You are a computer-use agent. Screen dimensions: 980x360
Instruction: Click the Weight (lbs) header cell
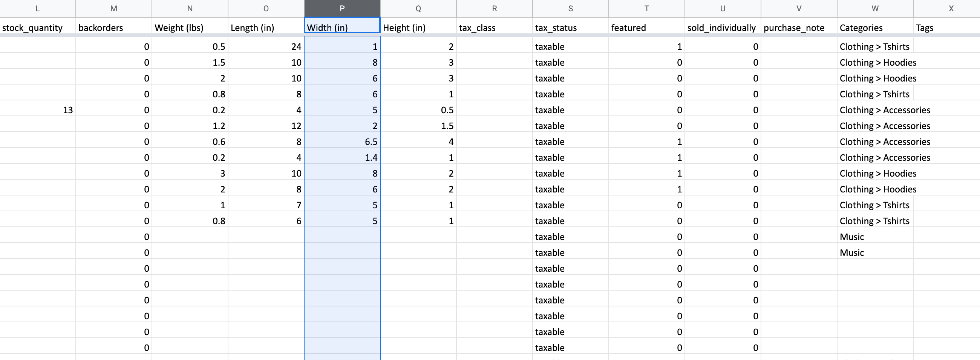pos(190,28)
